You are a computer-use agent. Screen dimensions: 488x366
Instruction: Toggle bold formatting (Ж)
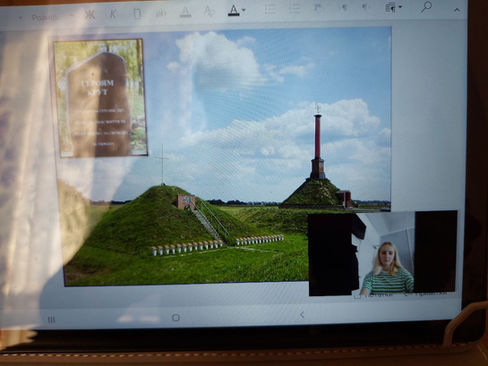[89, 14]
